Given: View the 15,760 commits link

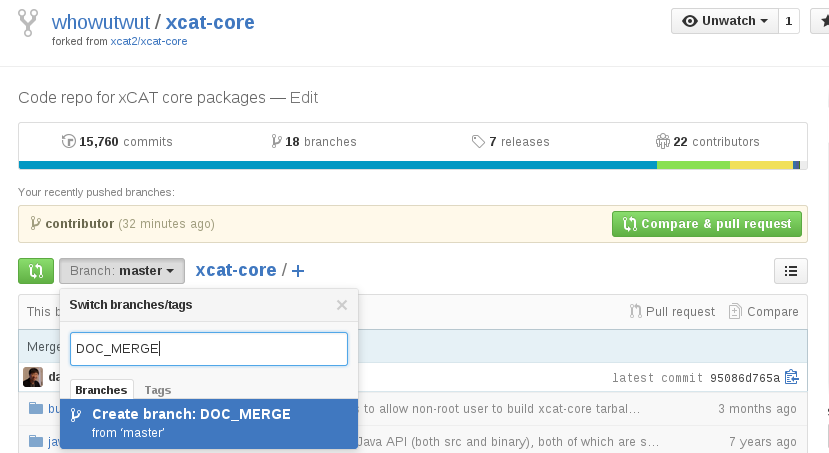Looking at the screenshot, I should pyautogui.click(x=117, y=142).
